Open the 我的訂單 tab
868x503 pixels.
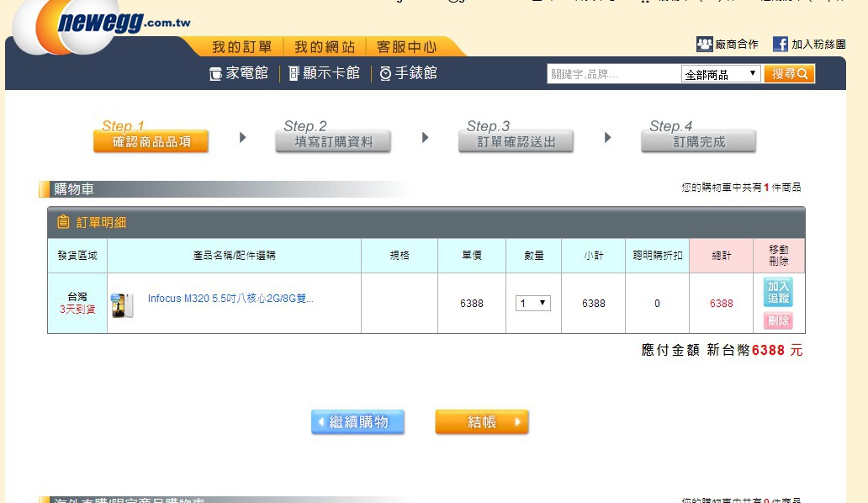click(x=242, y=47)
